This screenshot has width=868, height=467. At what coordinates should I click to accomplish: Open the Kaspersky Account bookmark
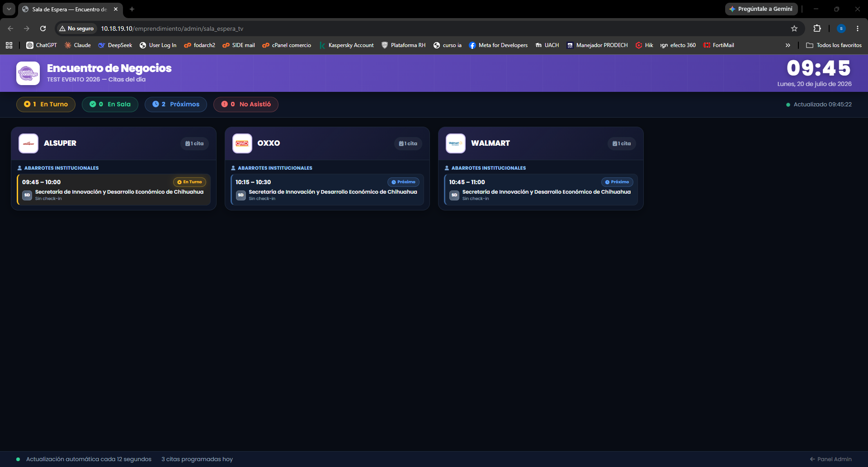coord(346,45)
